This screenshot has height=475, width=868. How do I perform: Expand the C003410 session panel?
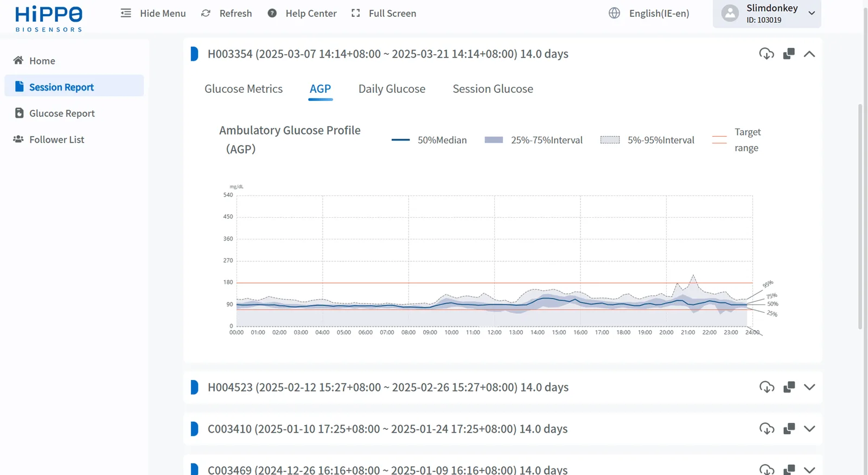tap(809, 429)
